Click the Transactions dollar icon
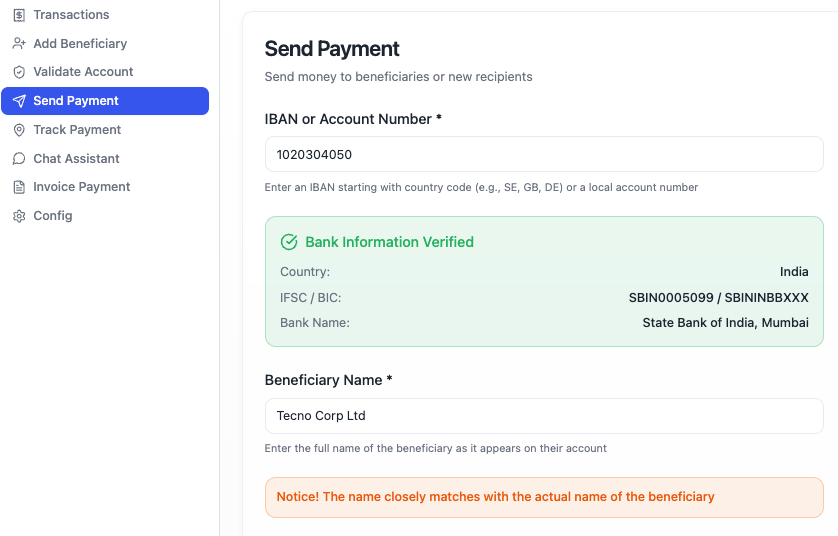The image size is (838, 536). coord(19,15)
